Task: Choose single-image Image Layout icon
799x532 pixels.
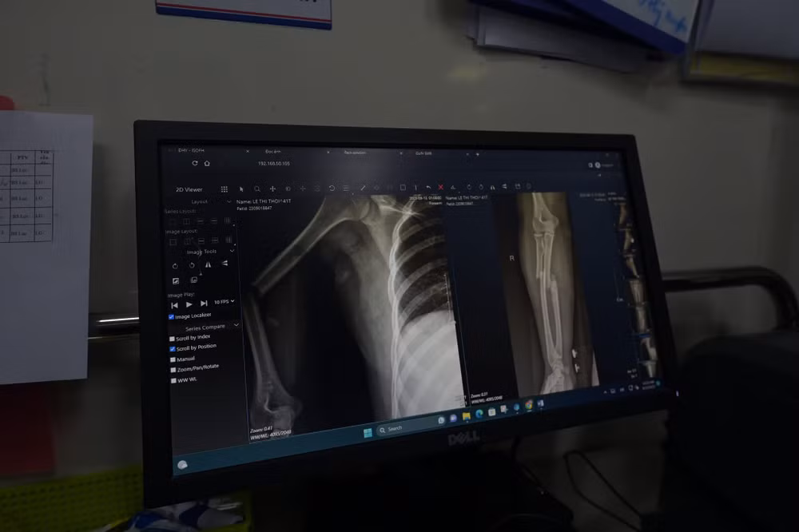Action: click(x=173, y=241)
